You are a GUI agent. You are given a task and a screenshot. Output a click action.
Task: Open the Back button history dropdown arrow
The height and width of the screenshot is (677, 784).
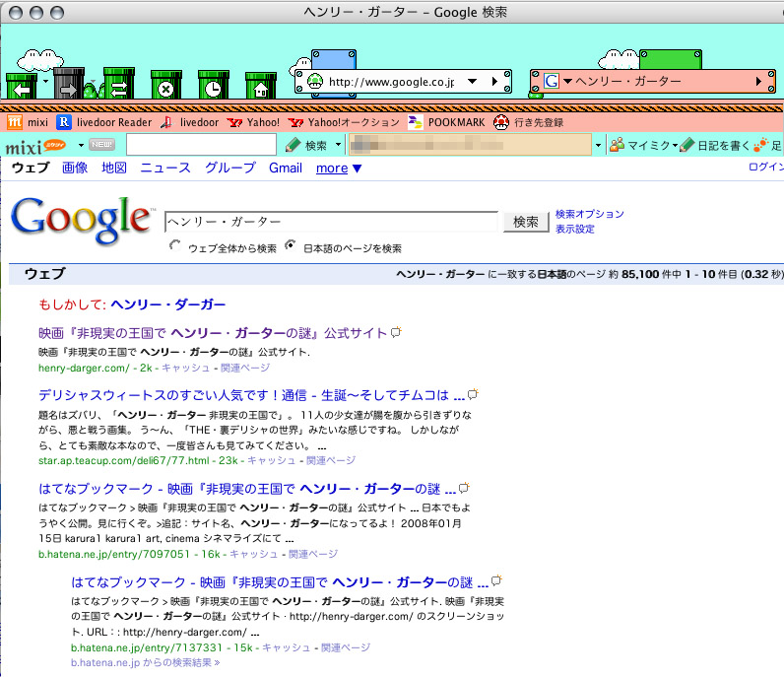(x=45, y=81)
